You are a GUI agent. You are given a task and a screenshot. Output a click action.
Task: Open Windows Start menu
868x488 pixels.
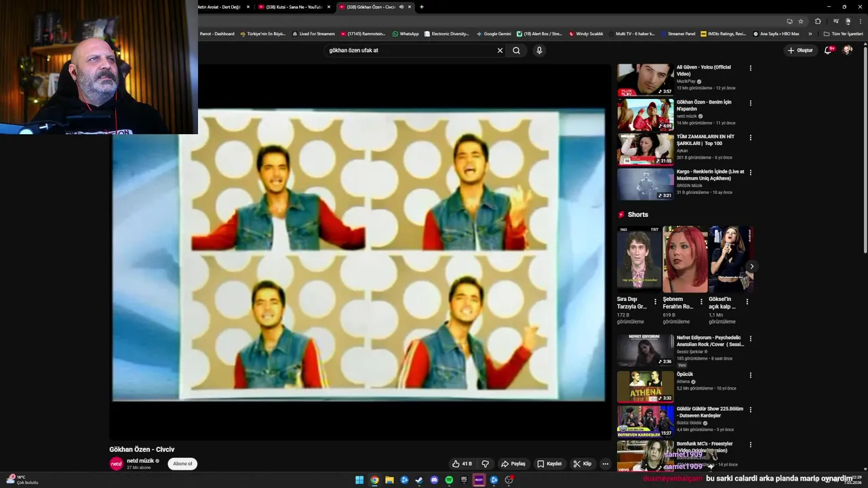(359, 480)
